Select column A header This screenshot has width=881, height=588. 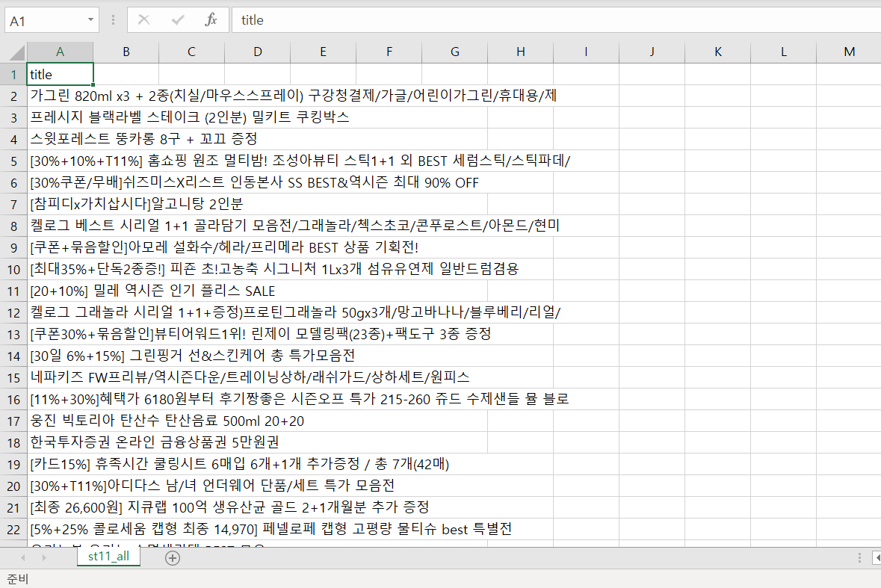click(60, 52)
